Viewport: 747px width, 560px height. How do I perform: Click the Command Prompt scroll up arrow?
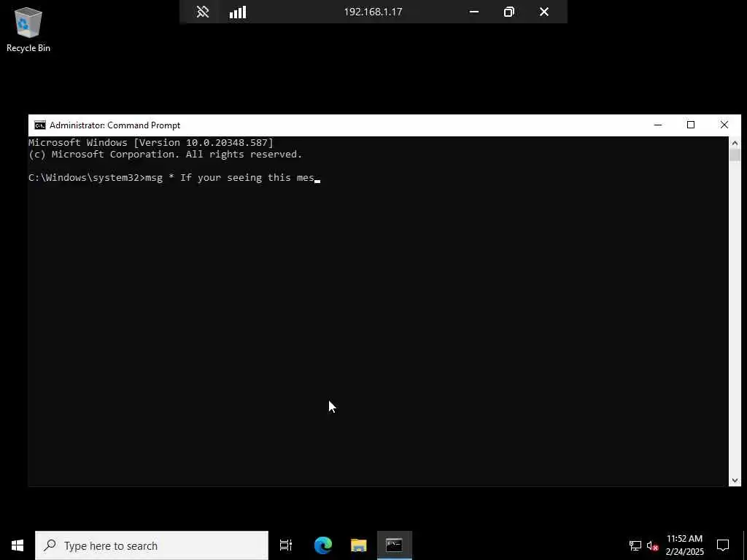[735, 143]
